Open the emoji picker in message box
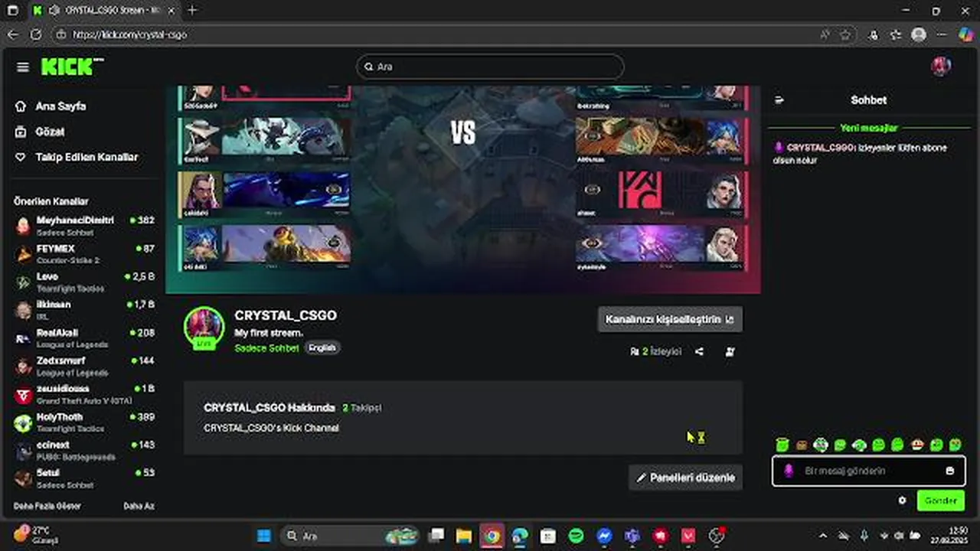Viewport: 980px width, 551px height. [x=950, y=471]
